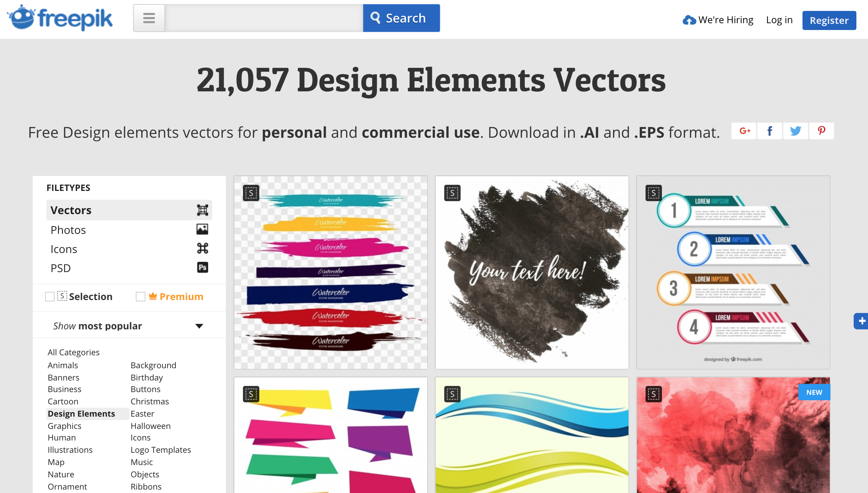Enable the Selection checkbox

[x=50, y=297]
